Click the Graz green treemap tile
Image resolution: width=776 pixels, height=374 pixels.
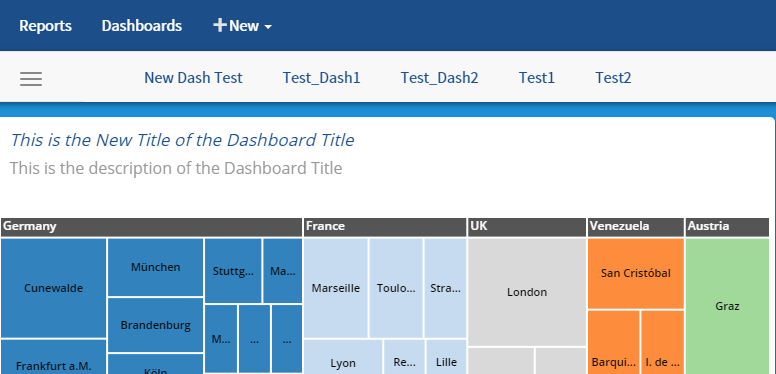[x=727, y=306]
